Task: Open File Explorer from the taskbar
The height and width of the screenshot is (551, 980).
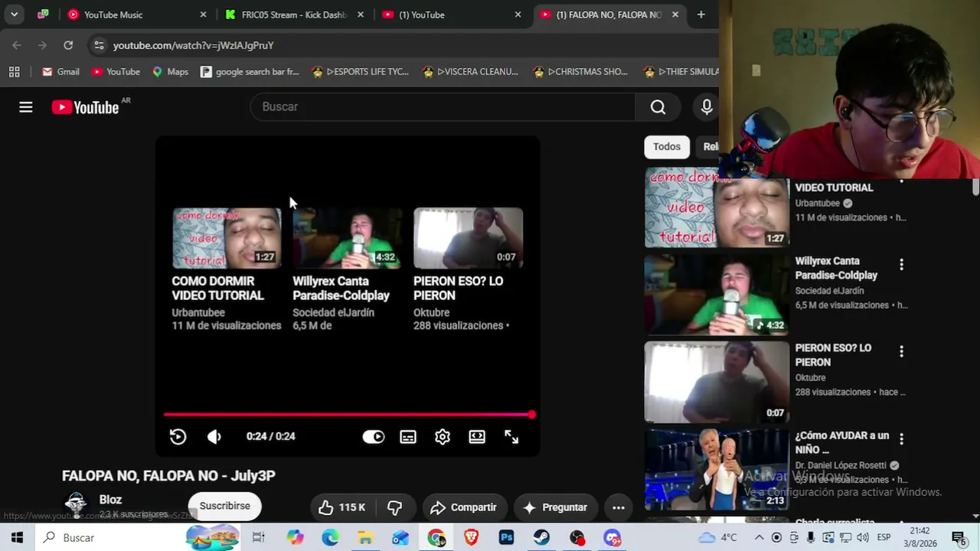Action: [365, 538]
